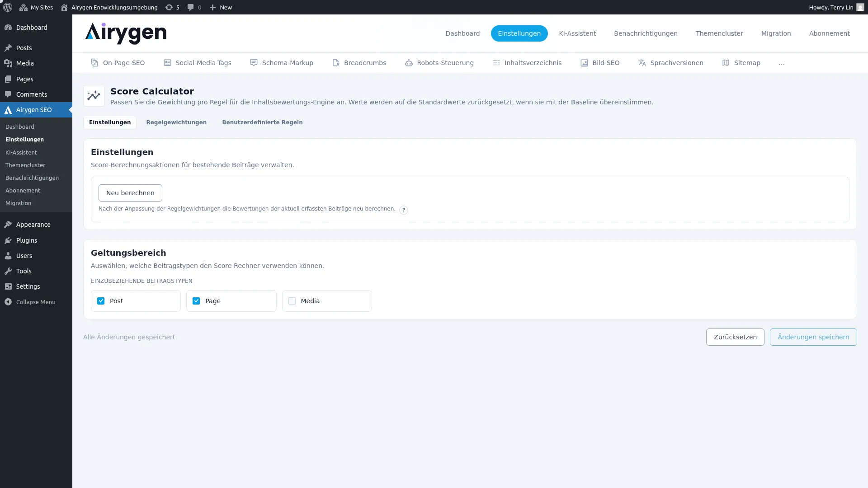This screenshot has width=868, height=488.
Task: Enable the Media checkbox
Action: tap(292, 301)
